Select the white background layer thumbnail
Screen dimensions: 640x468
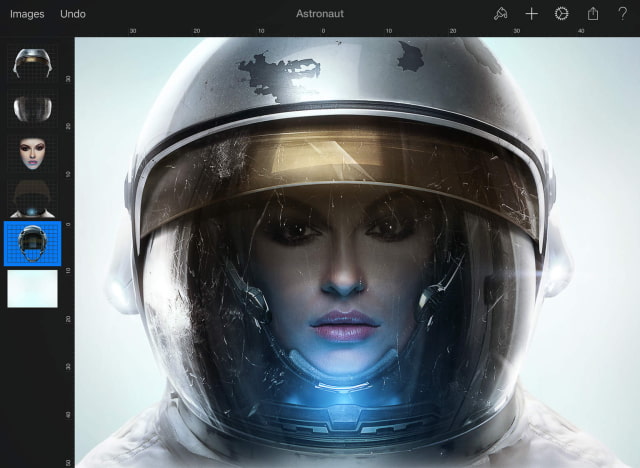click(32, 288)
